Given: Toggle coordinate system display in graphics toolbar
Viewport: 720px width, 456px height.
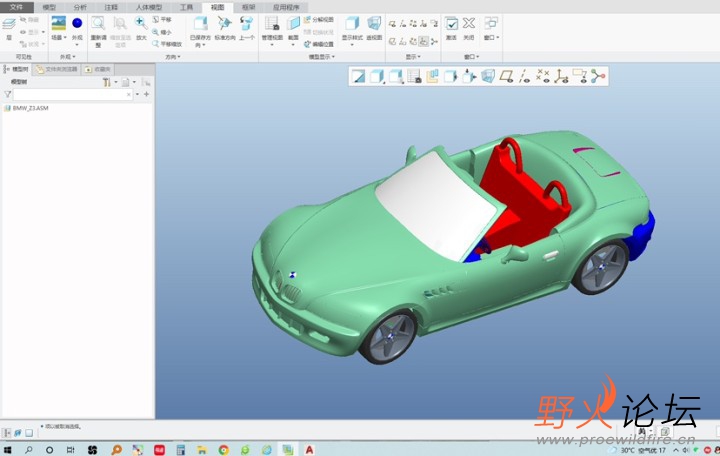Looking at the screenshot, I should [561, 76].
